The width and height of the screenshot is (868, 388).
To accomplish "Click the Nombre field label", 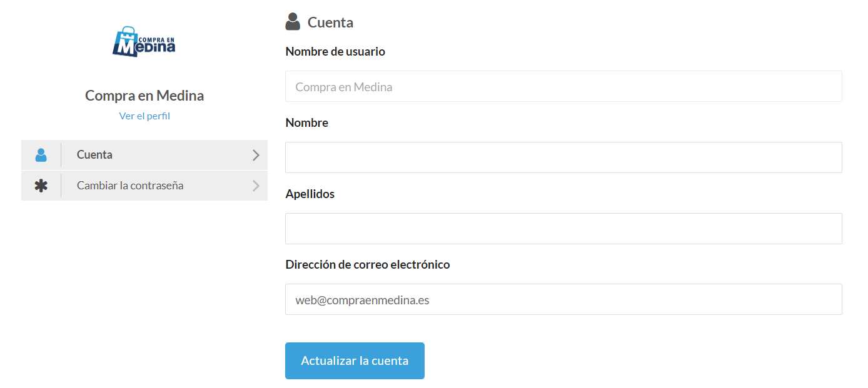I will [306, 123].
